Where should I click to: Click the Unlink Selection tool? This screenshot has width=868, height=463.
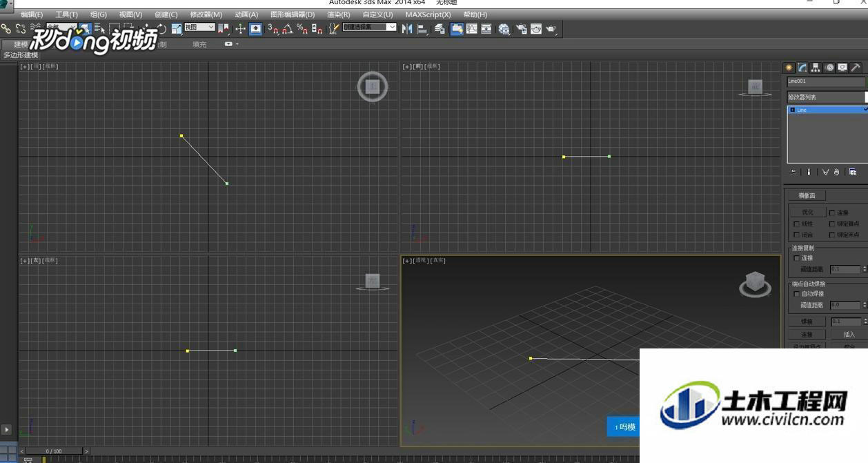[x=21, y=28]
